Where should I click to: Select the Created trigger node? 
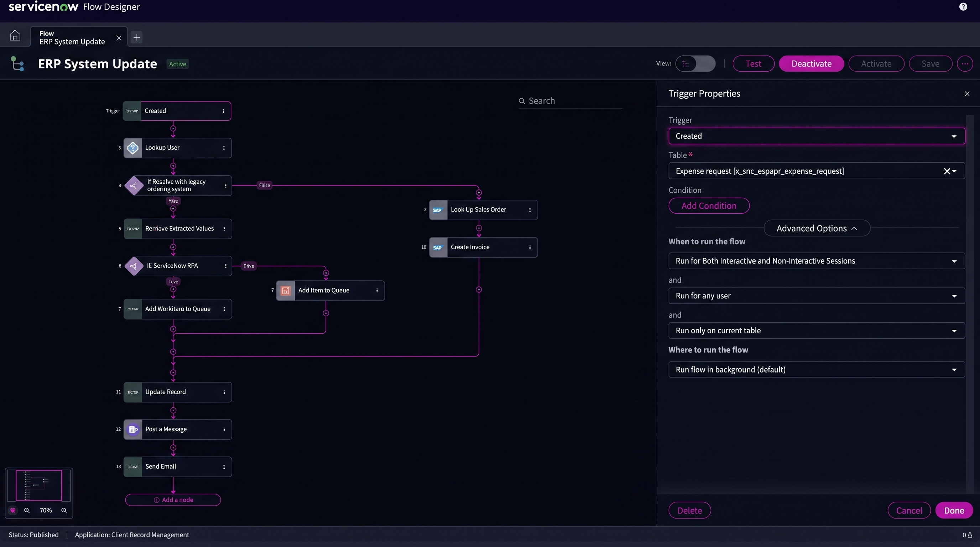(177, 111)
